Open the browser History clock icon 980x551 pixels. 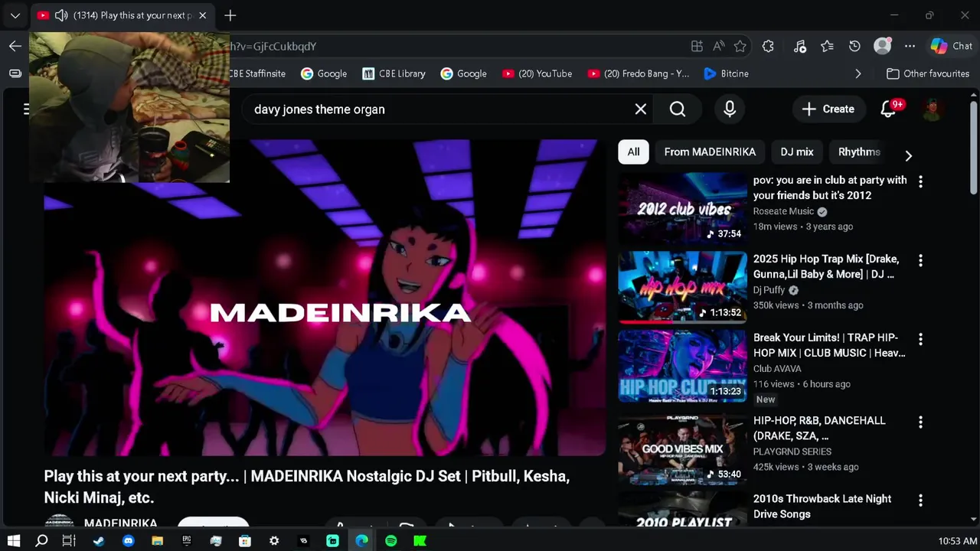coord(854,46)
